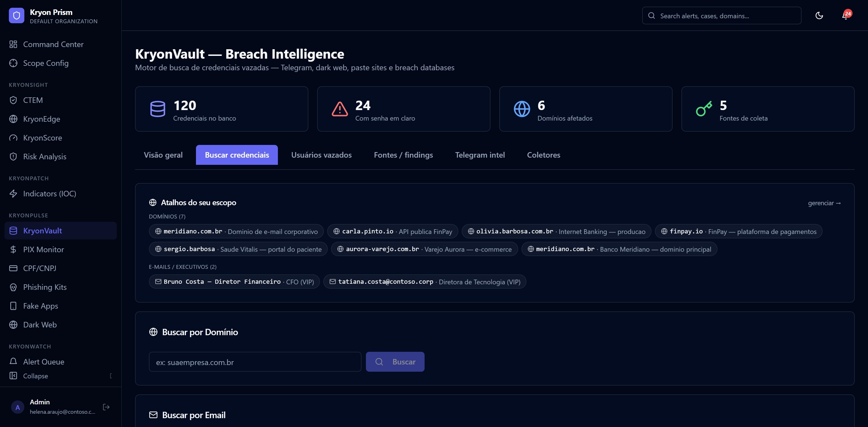Screen dimensions: 868x427
Task: Click the database icon on the 120 card
Action: tap(157, 109)
